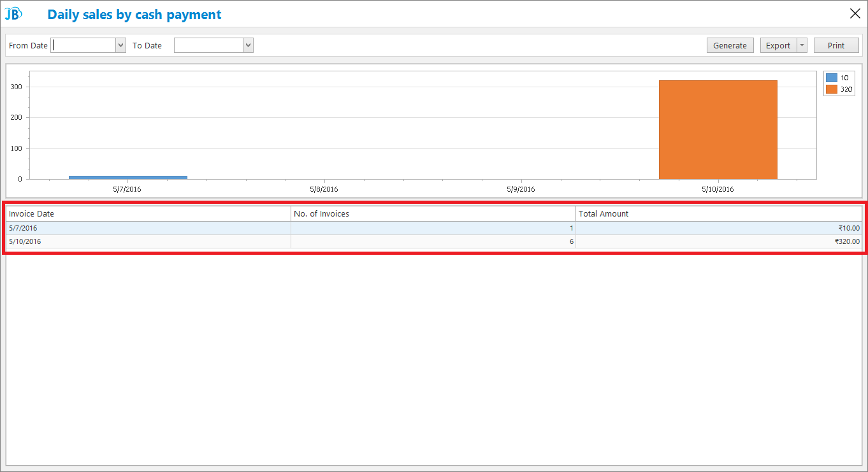Click into the To Date input field
The image size is (868, 472).
click(209, 45)
